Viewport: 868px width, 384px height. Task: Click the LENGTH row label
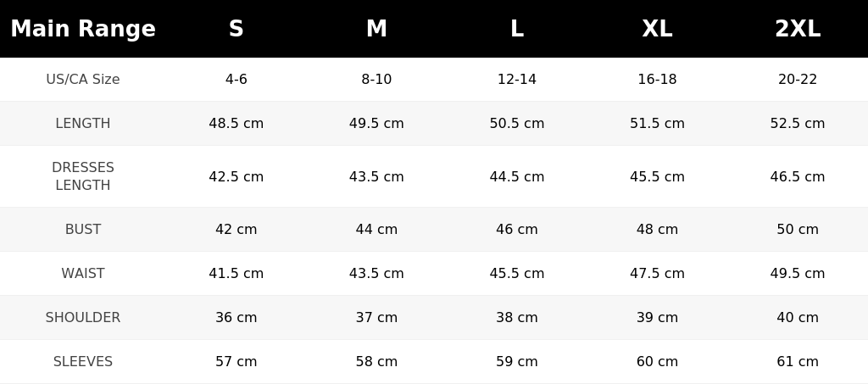pyautogui.click(x=83, y=124)
